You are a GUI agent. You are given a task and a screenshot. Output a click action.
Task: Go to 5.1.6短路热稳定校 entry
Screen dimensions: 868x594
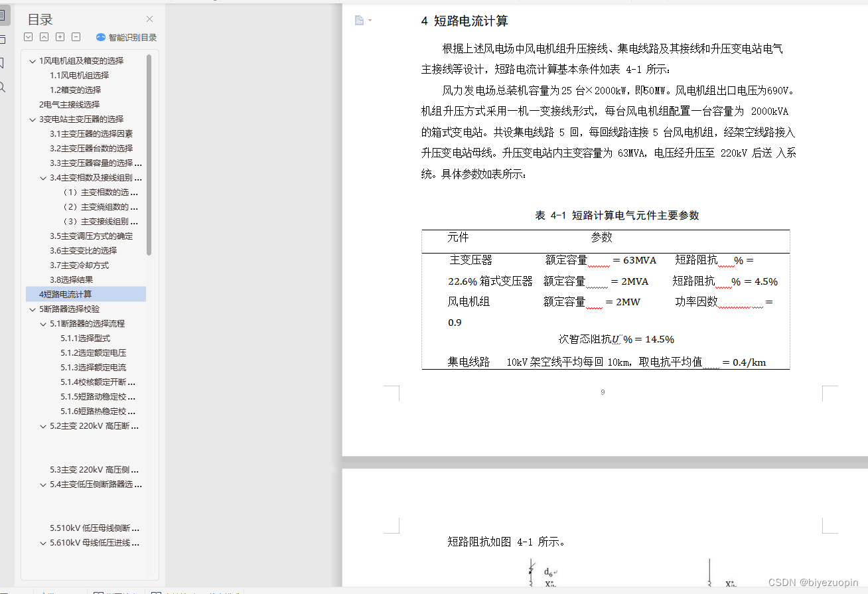point(98,411)
